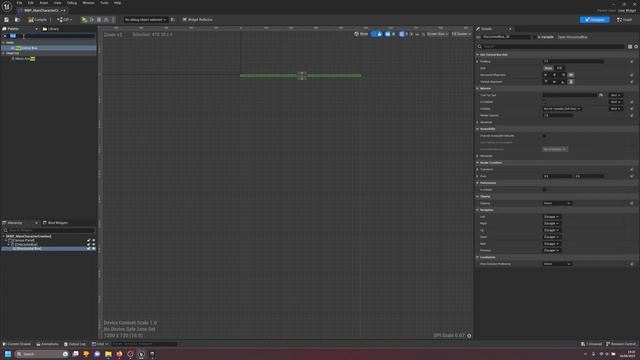This screenshot has height=360, width=640.
Task: Toggle the Override Accessible Defaults checkbox
Action: click(x=544, y=136)
